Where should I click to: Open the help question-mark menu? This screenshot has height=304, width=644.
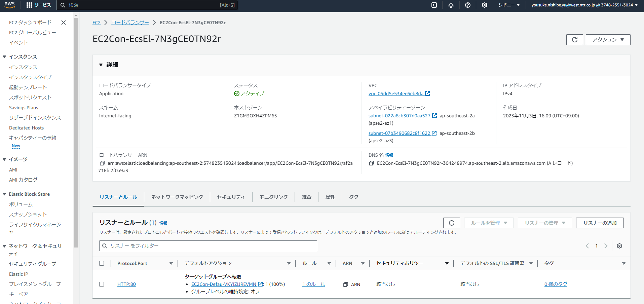(x=468, y=5)
